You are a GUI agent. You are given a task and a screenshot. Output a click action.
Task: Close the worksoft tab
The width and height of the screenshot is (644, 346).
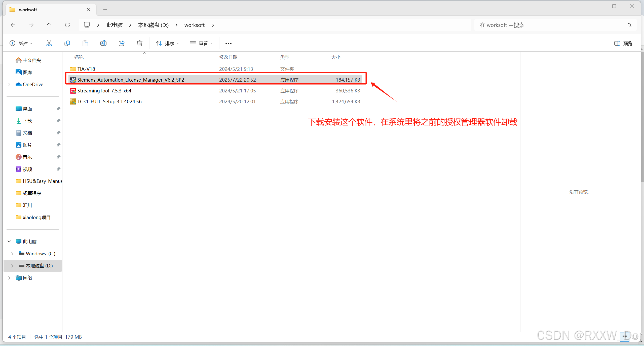(88, 10)
